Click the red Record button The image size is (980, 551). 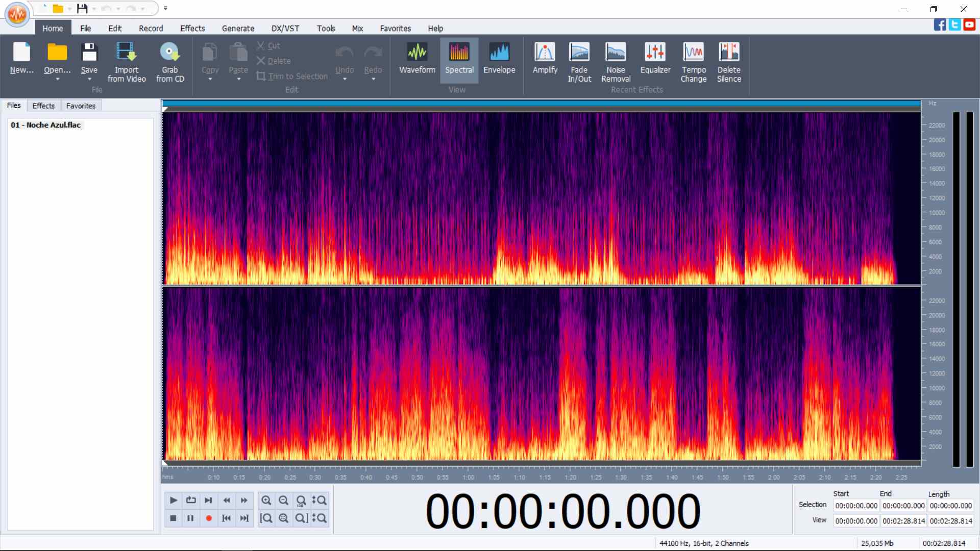point(208,518)
